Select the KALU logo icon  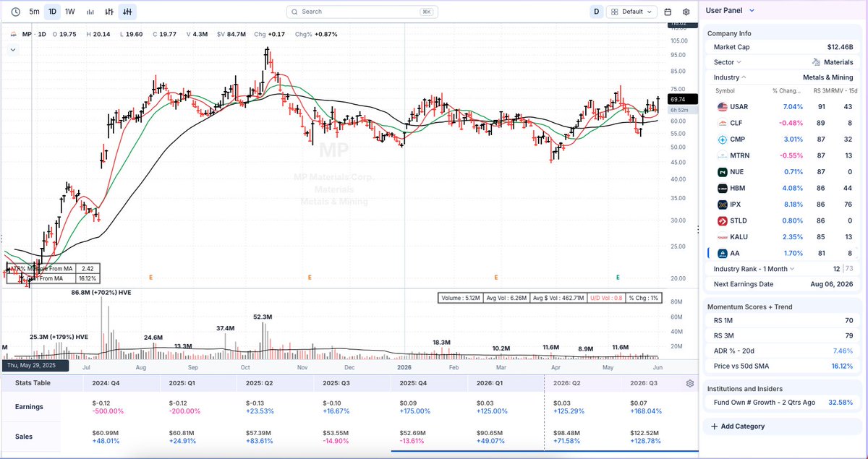(x=723, y=237)
